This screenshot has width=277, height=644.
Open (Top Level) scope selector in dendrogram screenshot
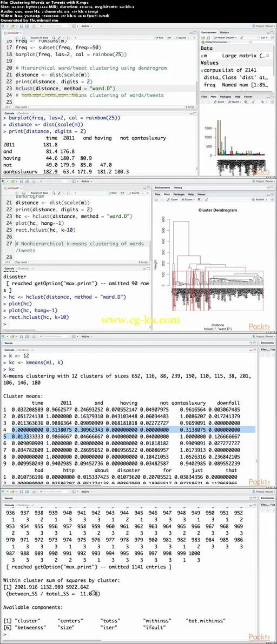pyautogui.click(x=21, y=261)
